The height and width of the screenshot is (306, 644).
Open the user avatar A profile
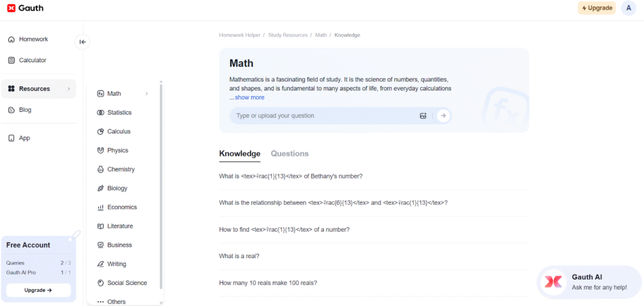[628, 8]
